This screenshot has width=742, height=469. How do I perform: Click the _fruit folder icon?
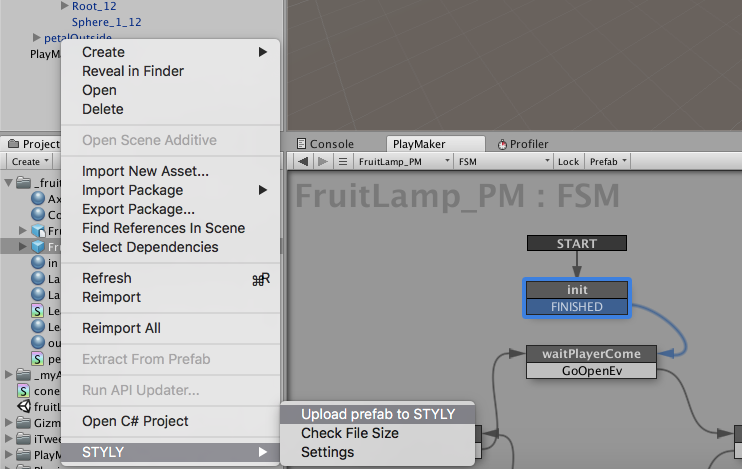(24, 182)
